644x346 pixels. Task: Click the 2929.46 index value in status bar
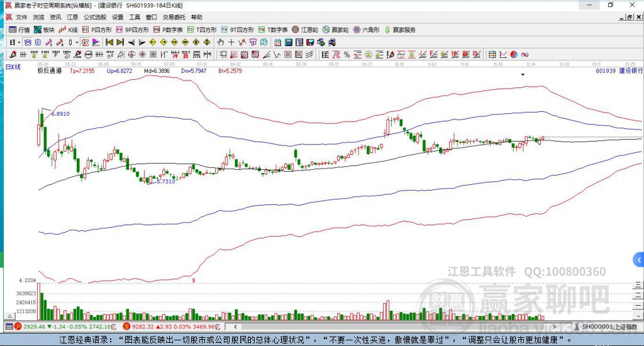35,326
